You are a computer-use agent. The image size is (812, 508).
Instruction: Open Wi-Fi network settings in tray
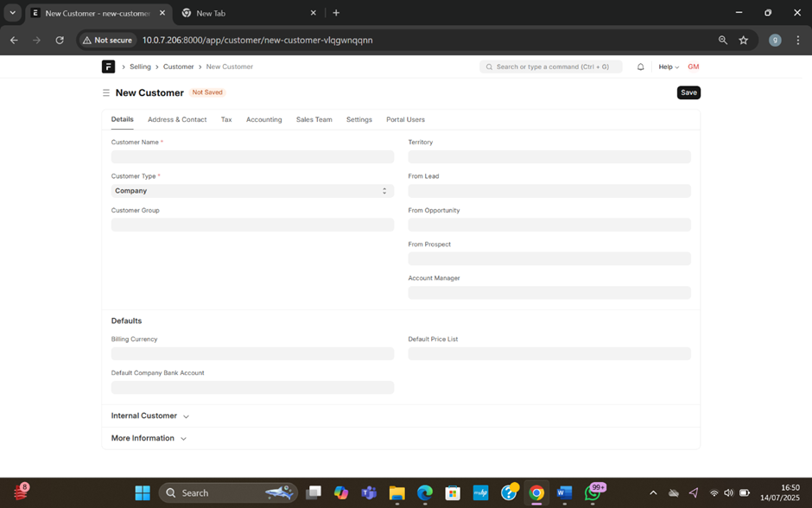pos(714,493)
